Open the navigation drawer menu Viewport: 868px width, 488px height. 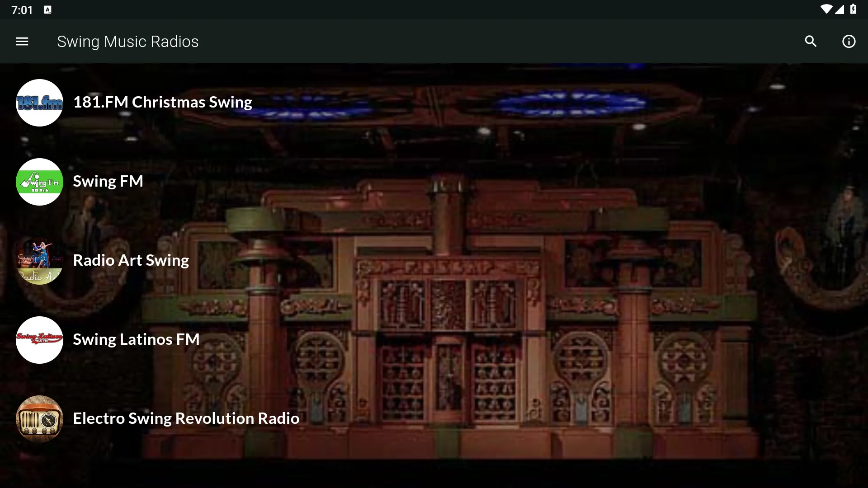[x=21, y=41]
